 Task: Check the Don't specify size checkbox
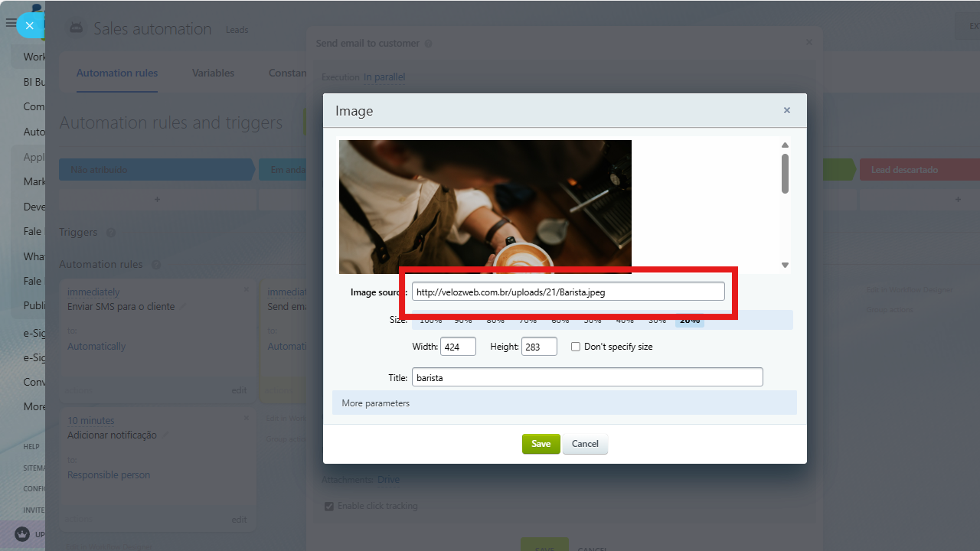(576, 347)
